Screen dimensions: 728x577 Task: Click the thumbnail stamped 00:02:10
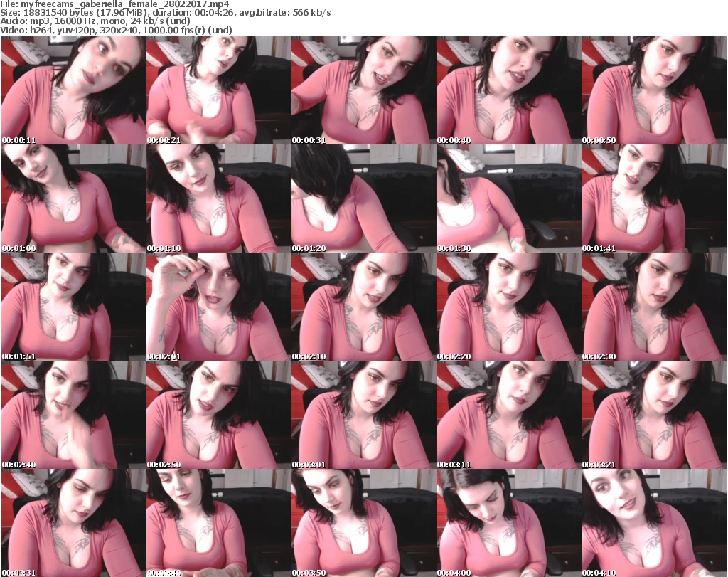point(363,307)
